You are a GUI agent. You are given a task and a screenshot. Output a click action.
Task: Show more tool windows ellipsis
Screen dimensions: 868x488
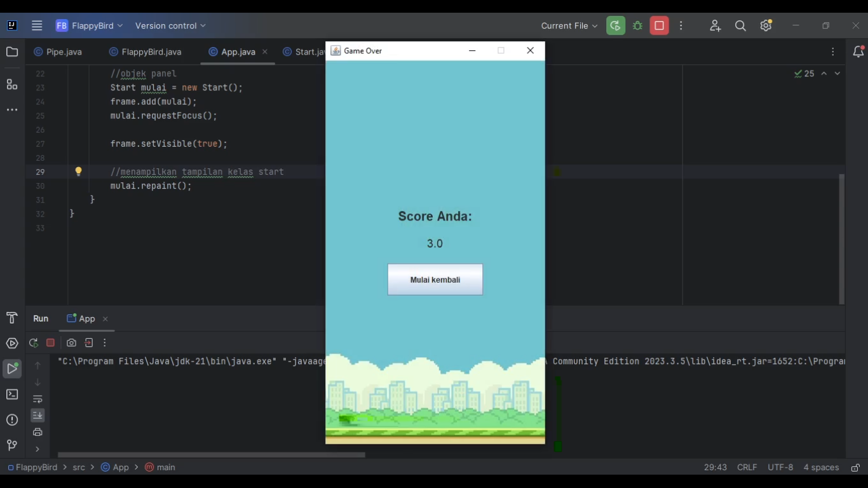point(12,110)
